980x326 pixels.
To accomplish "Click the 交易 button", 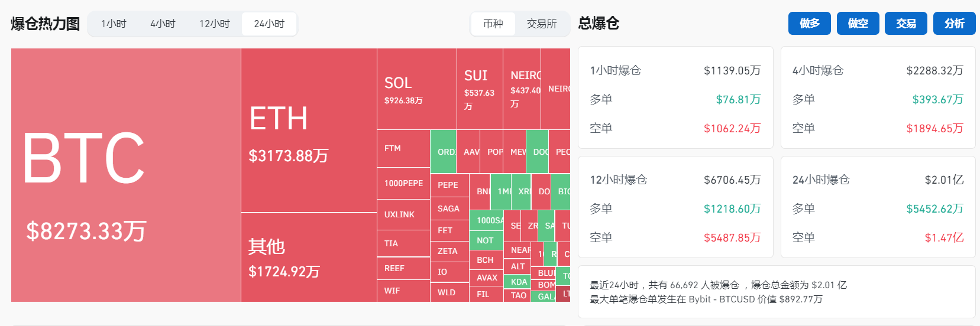I will click(x=905, y=24).
